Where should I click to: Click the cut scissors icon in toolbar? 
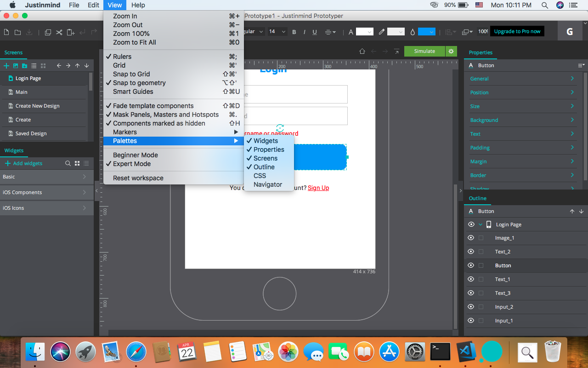(59, 32)
